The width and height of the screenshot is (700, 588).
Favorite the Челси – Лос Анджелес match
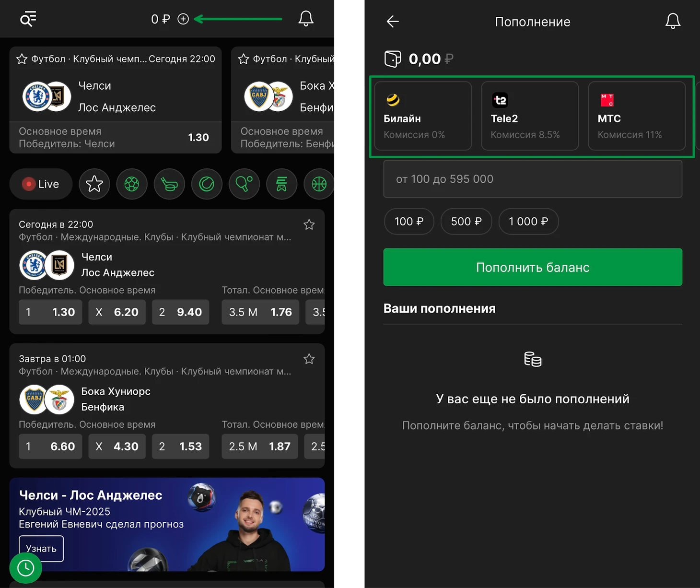(309, 224)
